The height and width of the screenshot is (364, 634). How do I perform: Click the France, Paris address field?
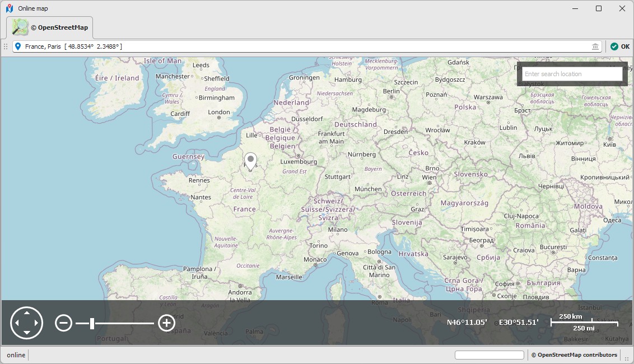click(x=307, y=46)
